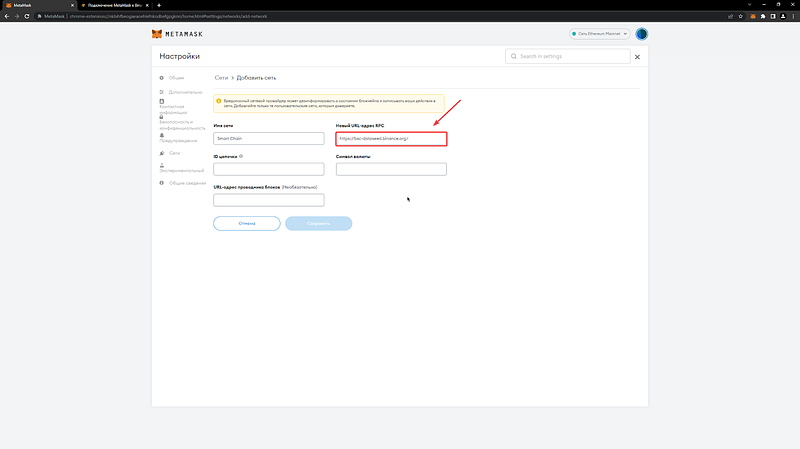Open a new browser tab with plus
Viewport: 800px width, 449px height.
(x=159, y=5)
